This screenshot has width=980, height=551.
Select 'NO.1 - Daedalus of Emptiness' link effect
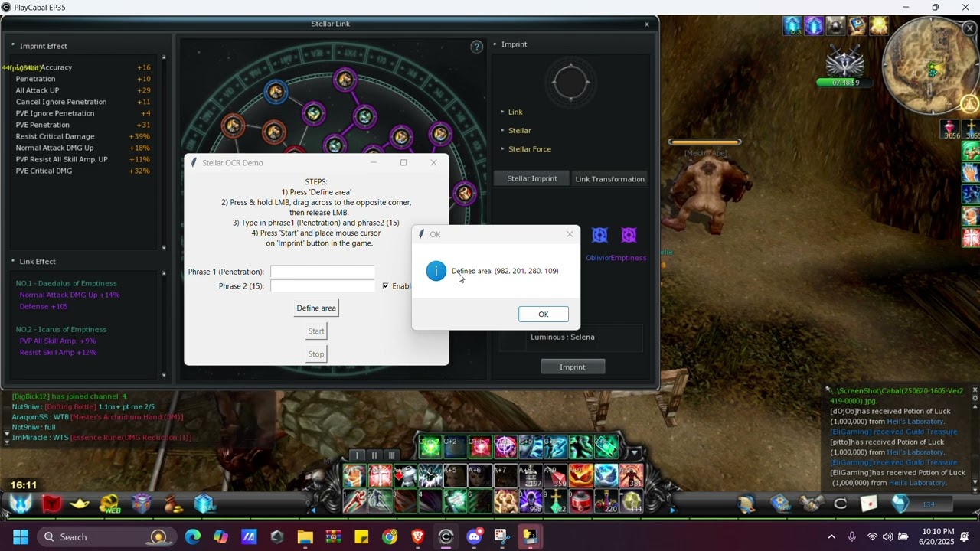67,284
